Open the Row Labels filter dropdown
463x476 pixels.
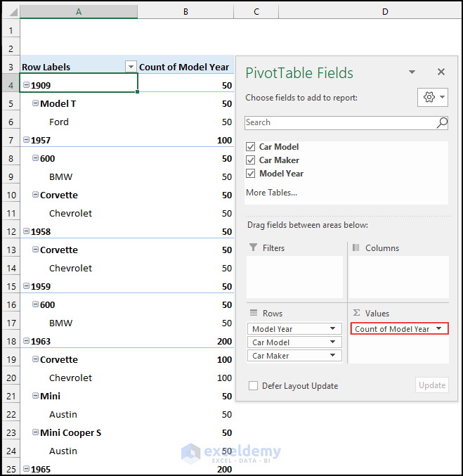(x=131, y=67)
